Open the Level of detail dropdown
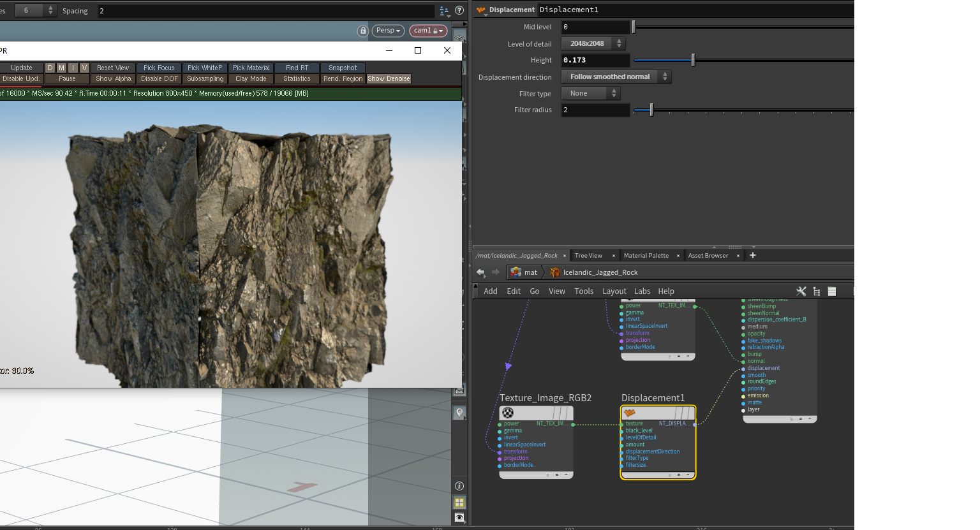The image size is (980, 530). [593, 43]
